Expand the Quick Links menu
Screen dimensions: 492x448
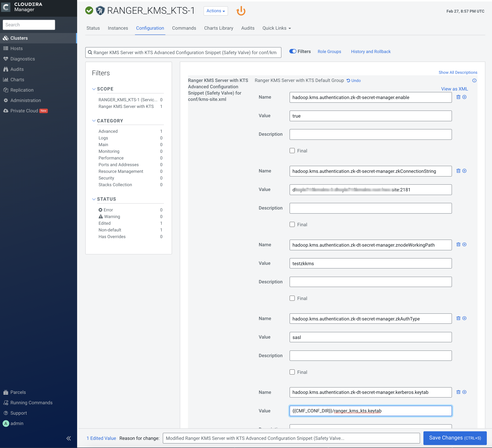pos(277,28)
